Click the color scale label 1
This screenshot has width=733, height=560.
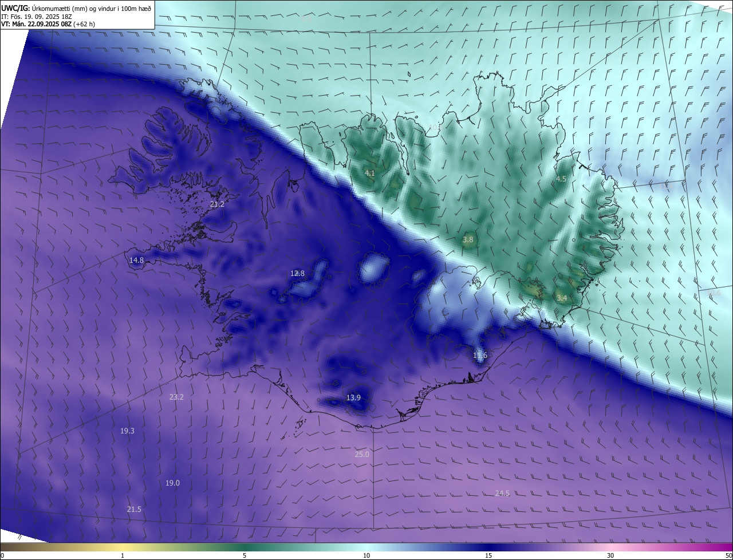(x=123, y=556)
